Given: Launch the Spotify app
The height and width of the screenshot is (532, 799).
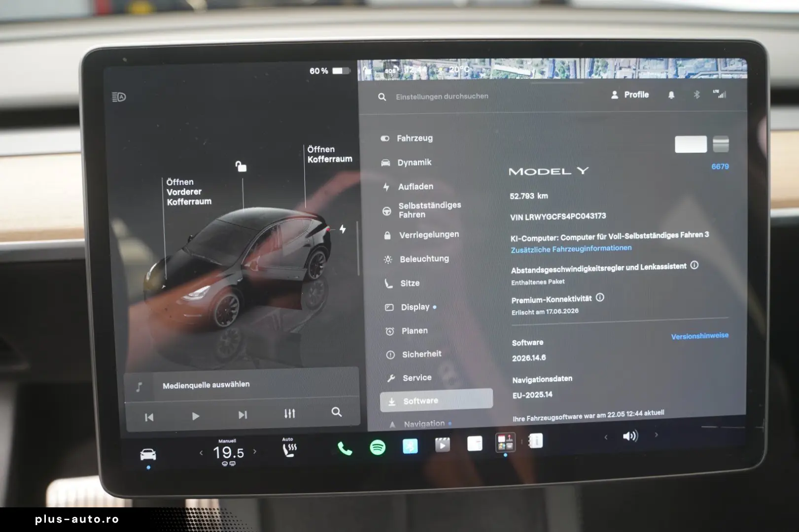Looking at the screenshot, I should (x=378, y=447).
